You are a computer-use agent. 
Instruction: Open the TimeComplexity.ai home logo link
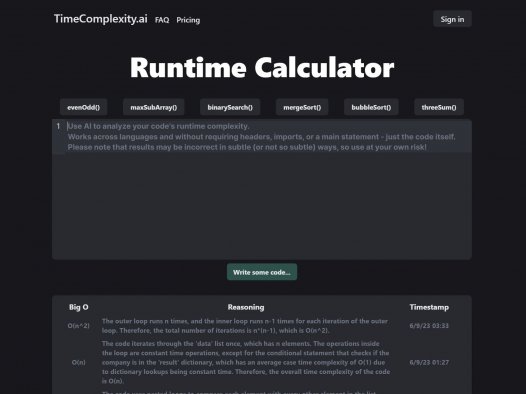coord(101,19)
